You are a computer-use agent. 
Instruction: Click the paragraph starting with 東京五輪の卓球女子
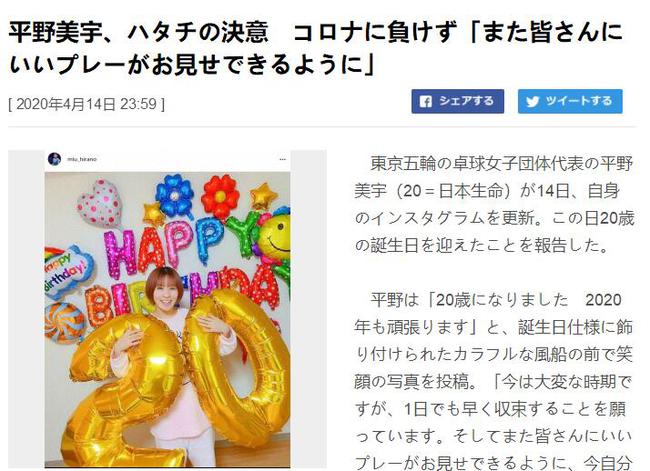pos(494,204)
